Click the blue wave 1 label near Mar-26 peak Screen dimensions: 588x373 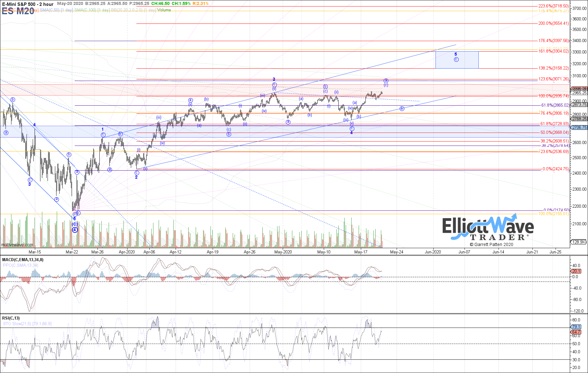click(103, 129)
